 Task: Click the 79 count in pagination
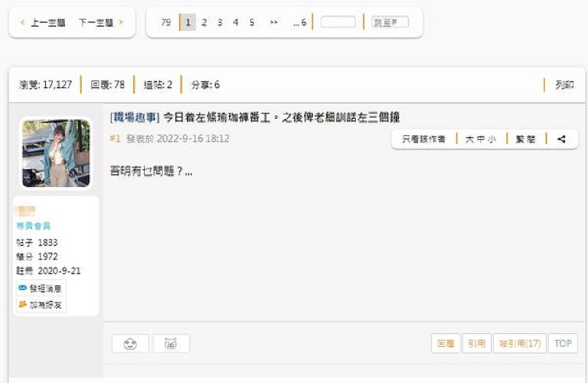[166, 23]
